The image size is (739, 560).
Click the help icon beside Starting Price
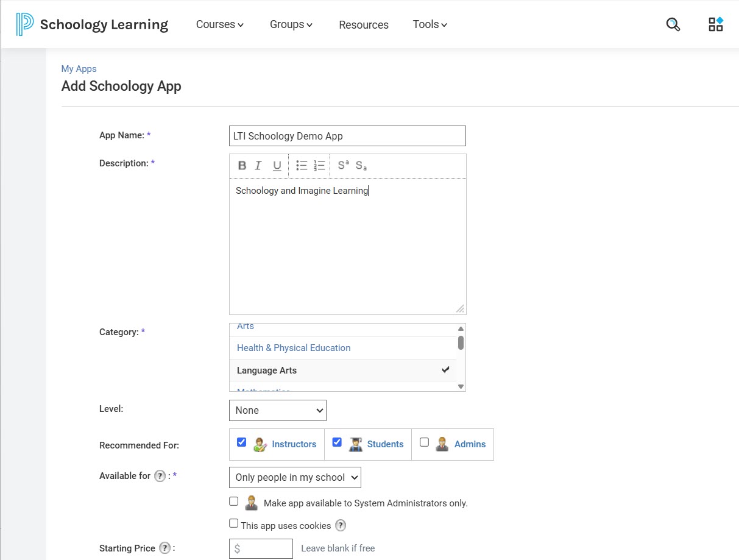164,548
